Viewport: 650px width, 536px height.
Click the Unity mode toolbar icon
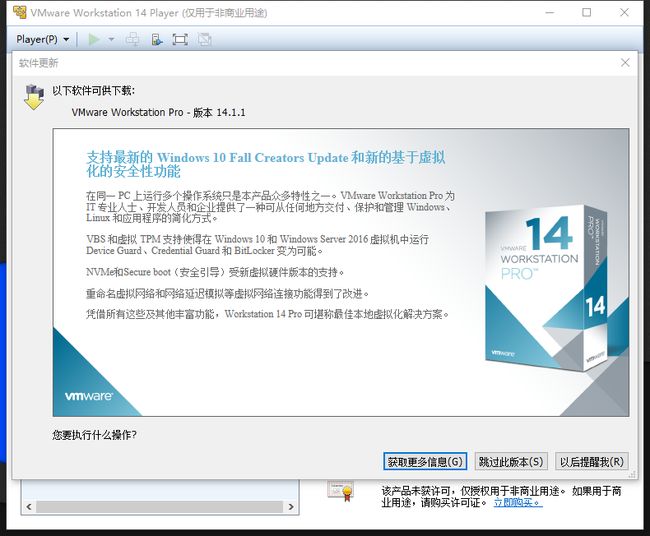click(204, 39)
